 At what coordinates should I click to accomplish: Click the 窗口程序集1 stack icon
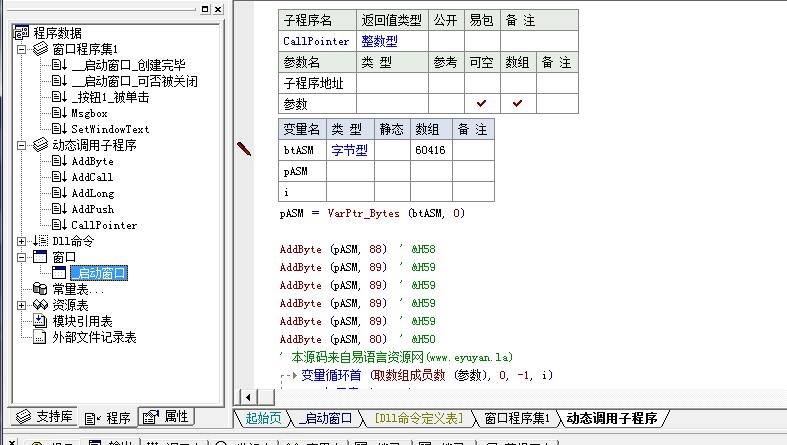coord(41,49)
